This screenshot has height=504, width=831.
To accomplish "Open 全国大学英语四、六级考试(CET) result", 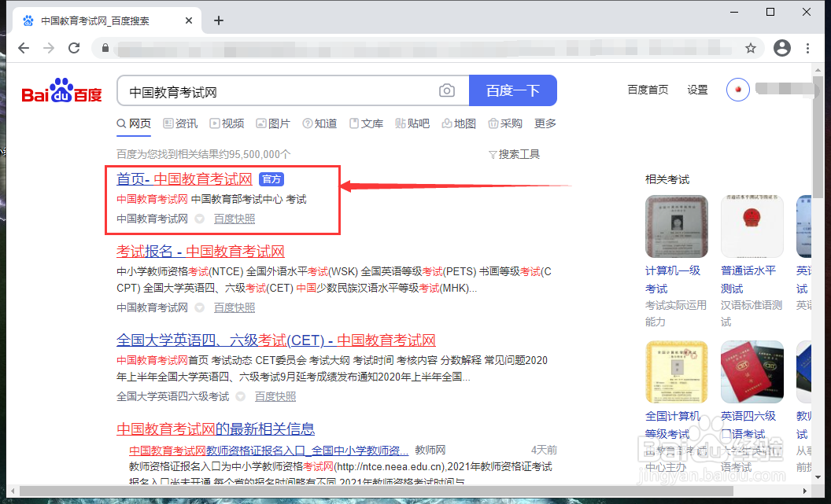I will (x=276, y=340).
